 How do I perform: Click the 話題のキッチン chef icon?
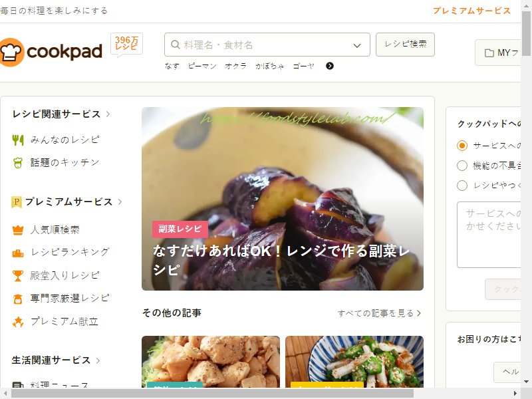click(18, 163)
